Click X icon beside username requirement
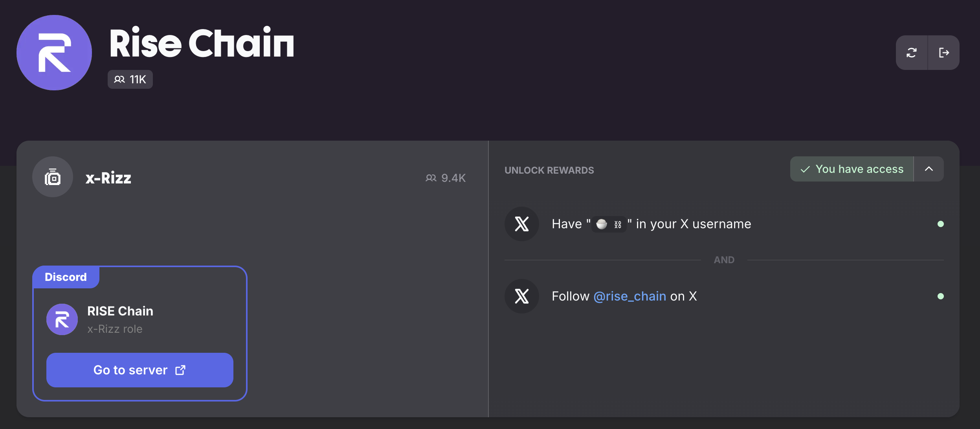Image resolution: width=980 pixels, height=429 pixels. [x=522, y=224]
